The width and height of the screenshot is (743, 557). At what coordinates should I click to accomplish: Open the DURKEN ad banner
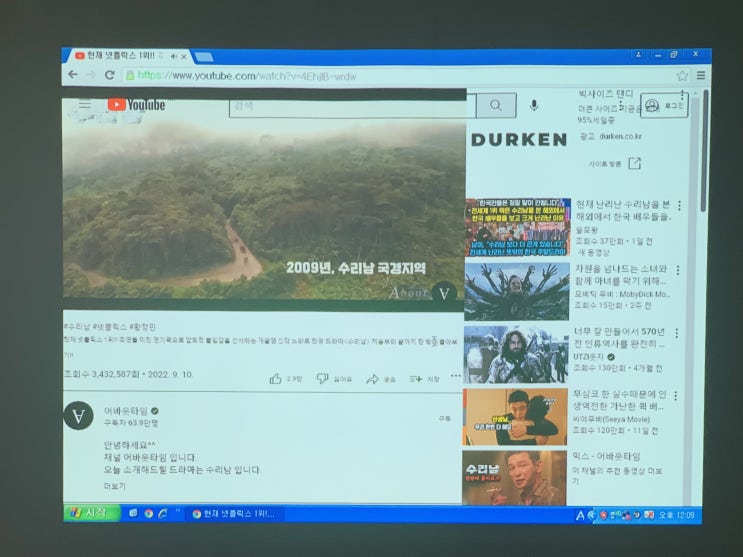coord(519,139)
